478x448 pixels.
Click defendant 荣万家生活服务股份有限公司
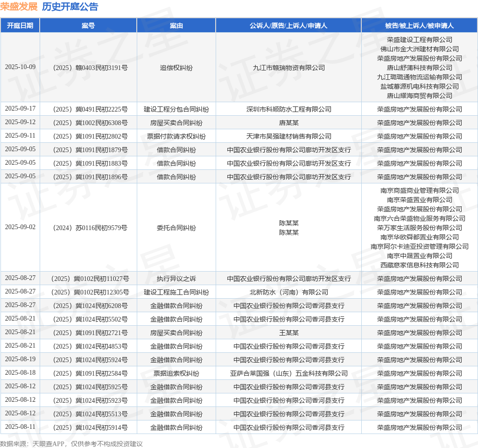point(420,228)
